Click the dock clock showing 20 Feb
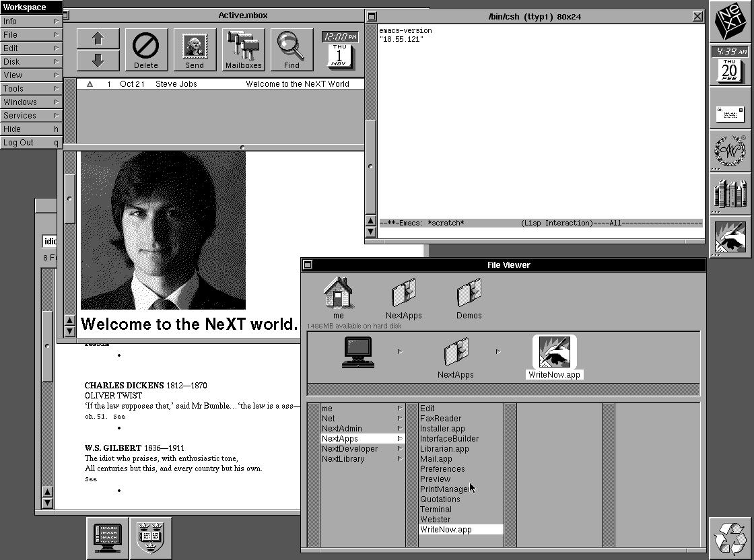 730,65
